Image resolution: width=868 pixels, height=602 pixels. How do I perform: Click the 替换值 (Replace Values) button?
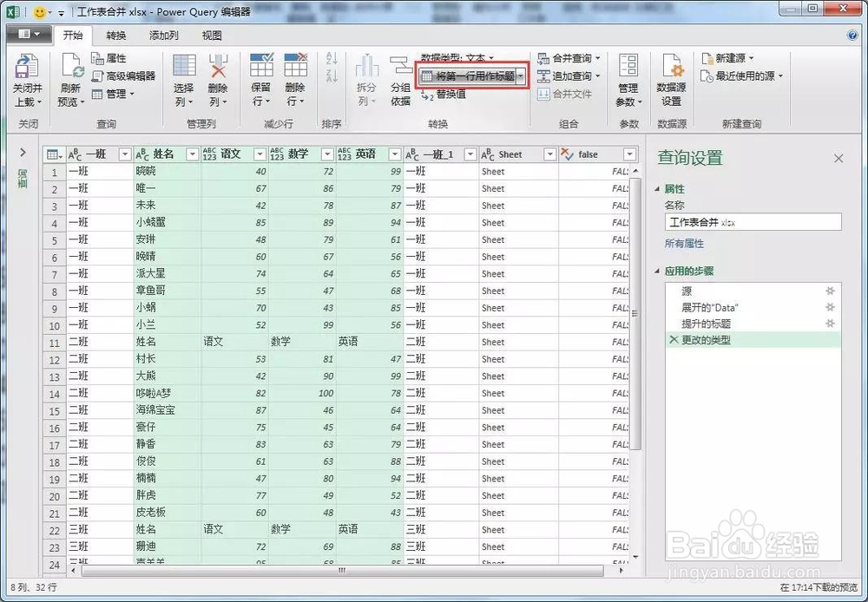click(444, 95)
